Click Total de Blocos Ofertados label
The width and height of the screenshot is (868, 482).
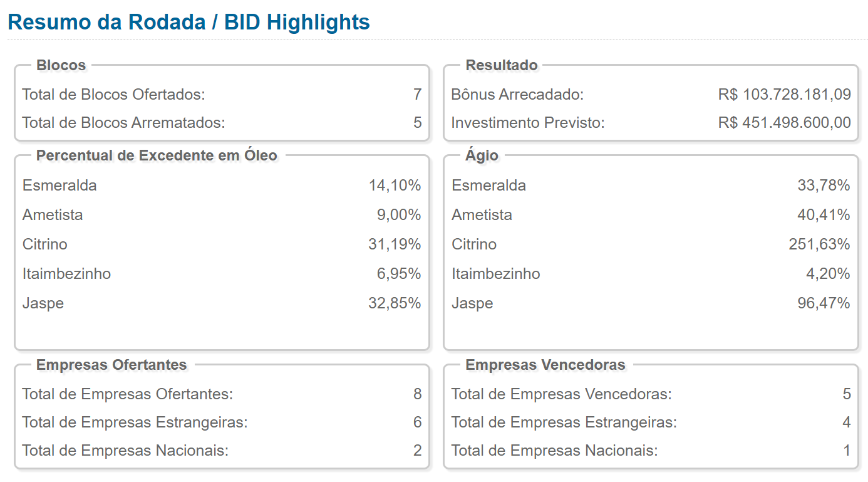click(x=113, y=95)
